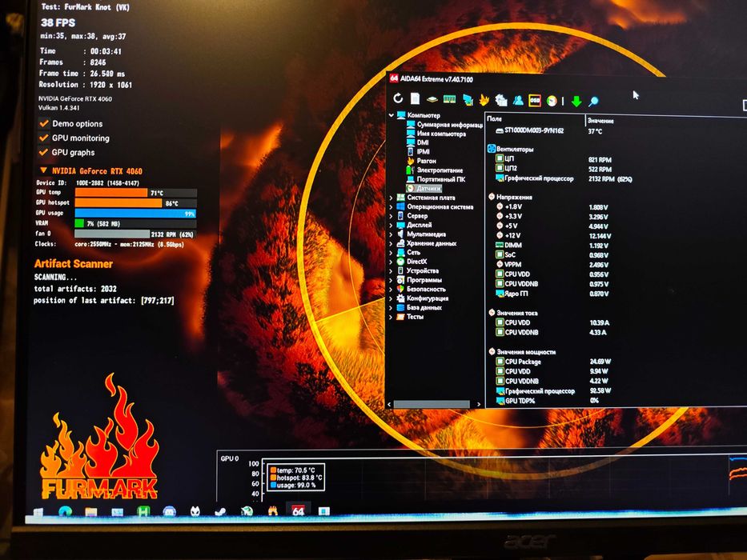
Task: Expand the Хранение данных tree node
Action: [x=392, y=243]
